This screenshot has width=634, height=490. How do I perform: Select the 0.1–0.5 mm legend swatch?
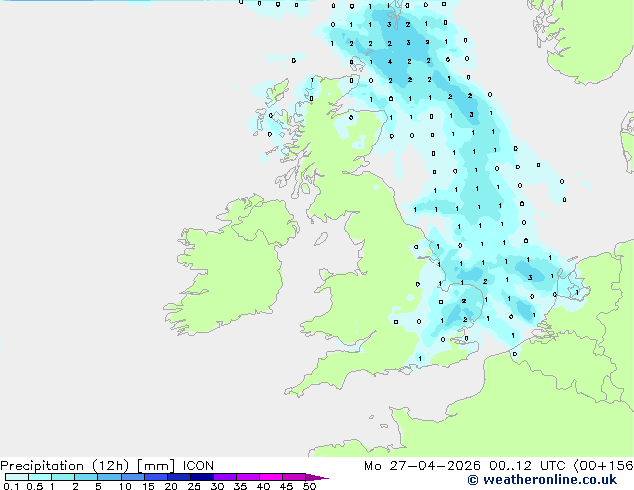[x=17, y=477]
